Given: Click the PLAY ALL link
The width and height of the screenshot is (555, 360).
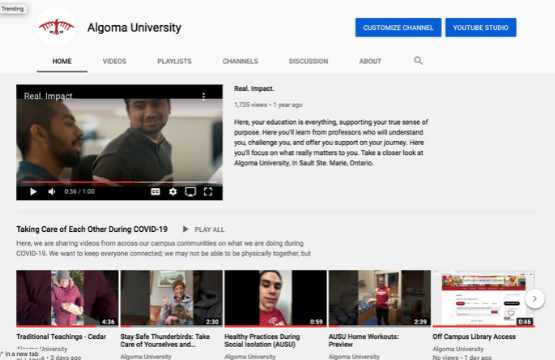Looking at the screenshot, I should click(210, 230).
